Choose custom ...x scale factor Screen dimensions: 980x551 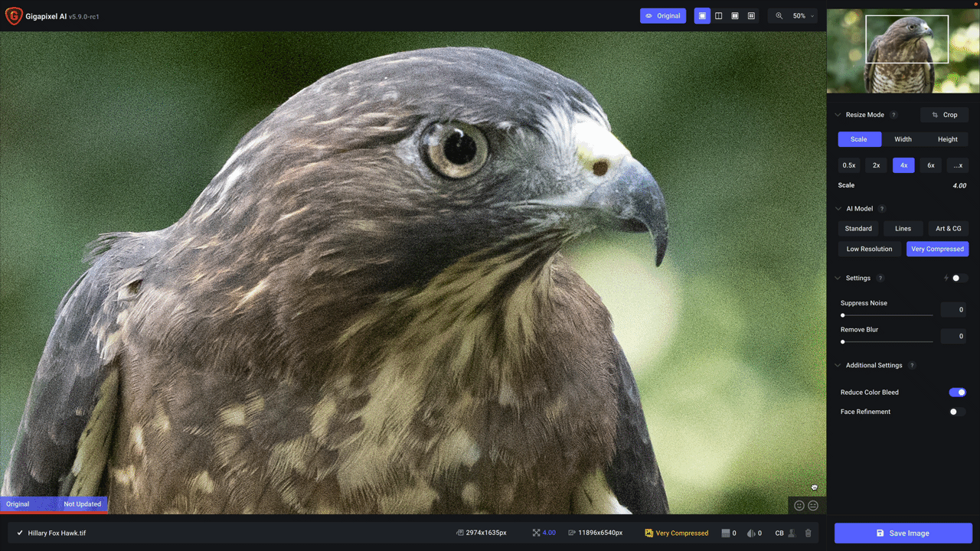(x=958, y=165)
